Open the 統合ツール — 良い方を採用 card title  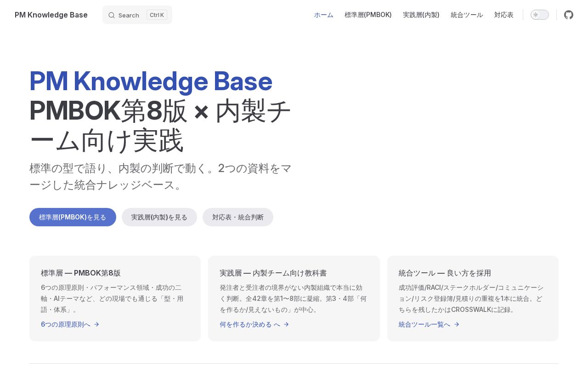coord(445,273)
